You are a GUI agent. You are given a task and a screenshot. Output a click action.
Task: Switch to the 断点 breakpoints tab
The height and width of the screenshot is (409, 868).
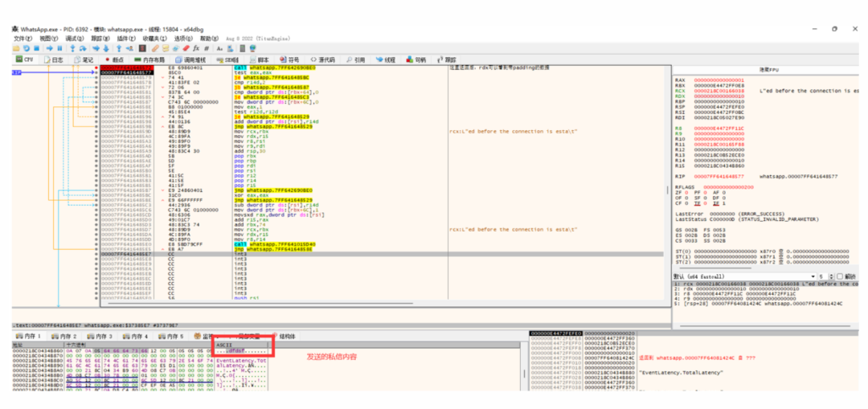tap(115, 59)
